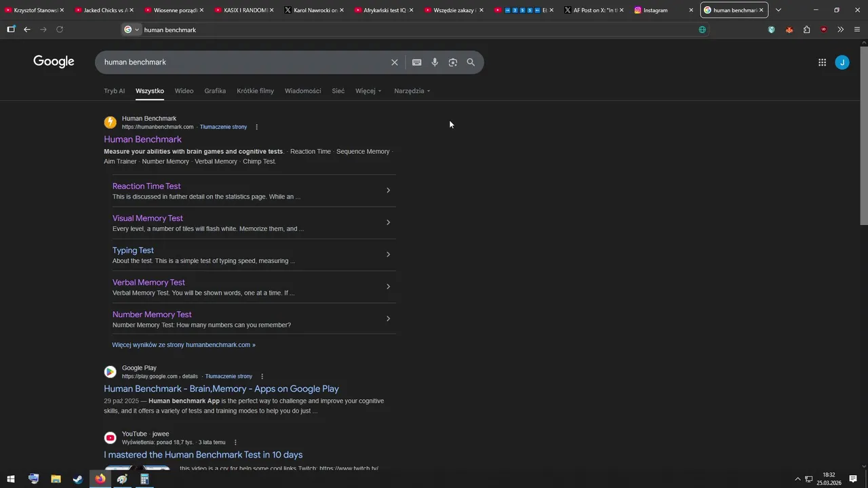The width and height of the screenshot is (868, 488).
Task: Open the Google account avatar J
Action: coord(842,62)
